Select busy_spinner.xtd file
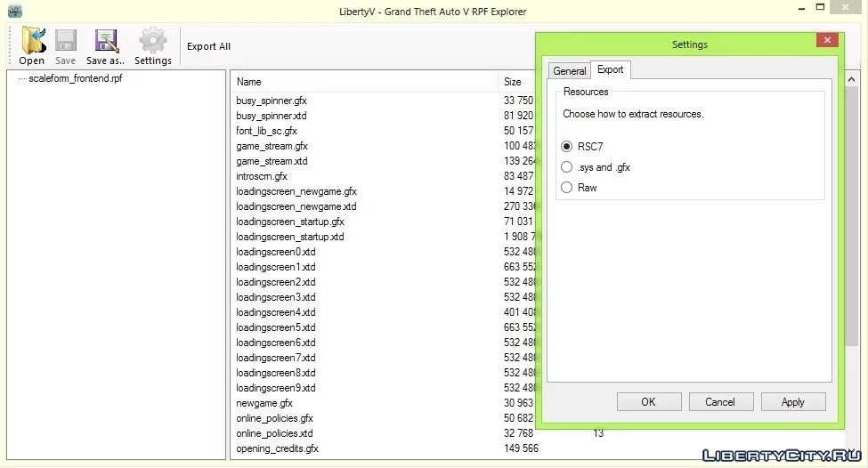Viewport: 868px width, 468px height. [x=272, y=116]
